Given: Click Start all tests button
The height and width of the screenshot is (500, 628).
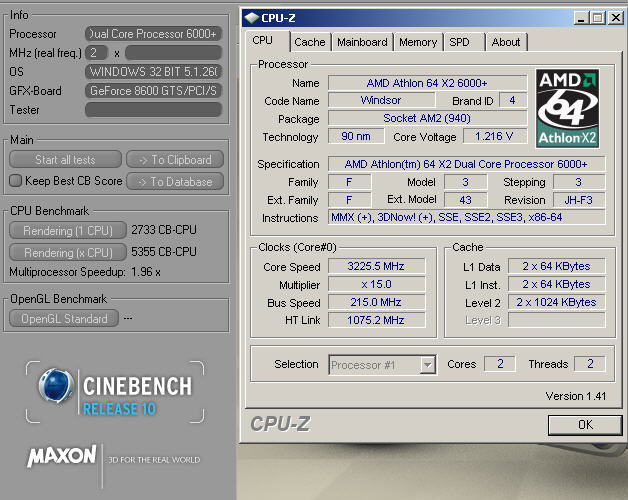Looking at the screenshot, I should (x=65, y=159).
